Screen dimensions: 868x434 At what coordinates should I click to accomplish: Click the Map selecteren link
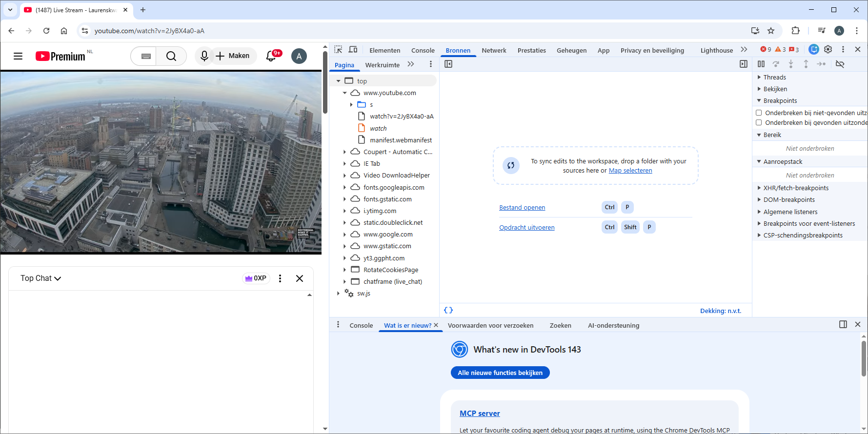click(x=630, y=171)
